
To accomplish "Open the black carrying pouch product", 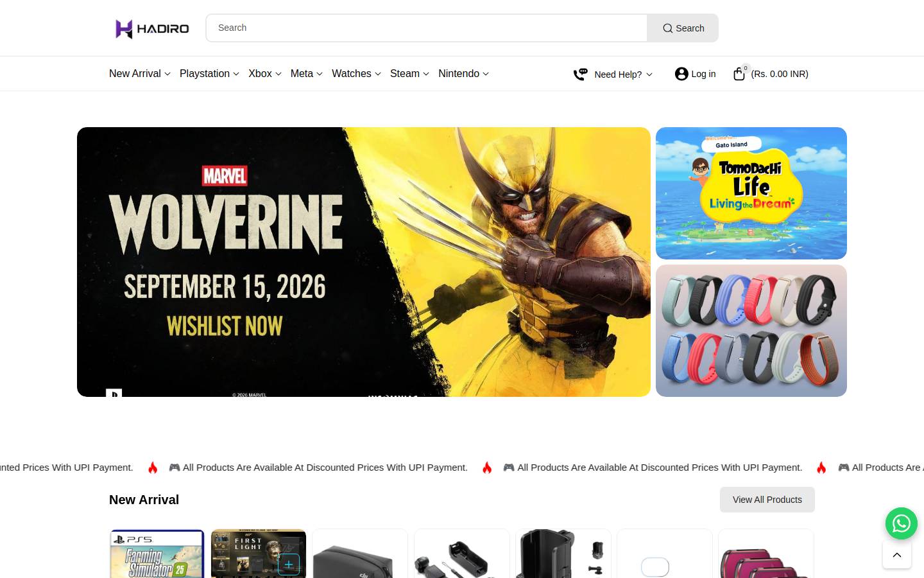I will [x=360, y=554].
